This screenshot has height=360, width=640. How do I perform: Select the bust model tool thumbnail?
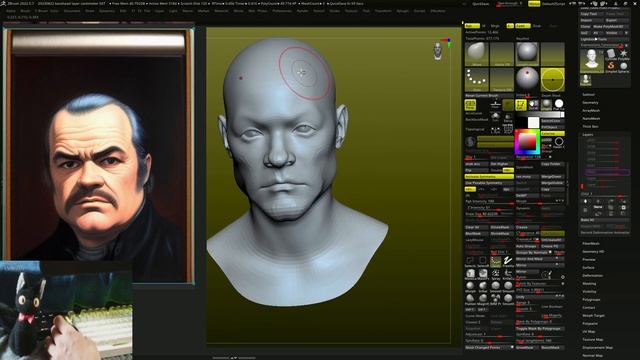[x=591, y=61]
